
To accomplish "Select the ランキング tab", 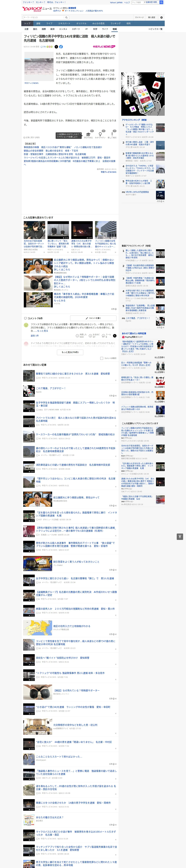I will coord(115,24).
